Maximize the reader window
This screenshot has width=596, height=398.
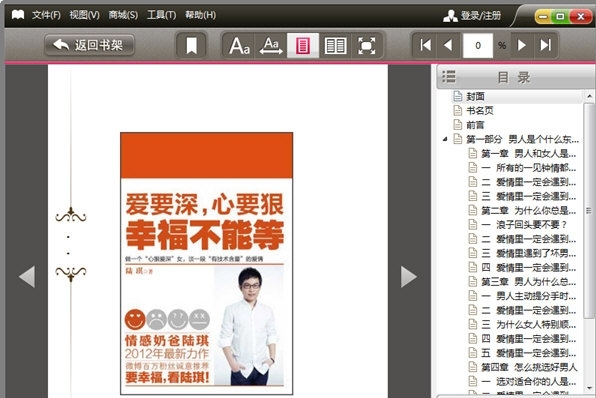click(560, 16)
